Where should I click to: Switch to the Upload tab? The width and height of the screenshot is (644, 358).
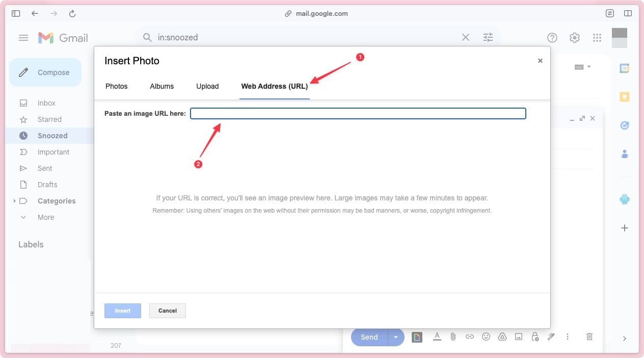coord(207,86)
